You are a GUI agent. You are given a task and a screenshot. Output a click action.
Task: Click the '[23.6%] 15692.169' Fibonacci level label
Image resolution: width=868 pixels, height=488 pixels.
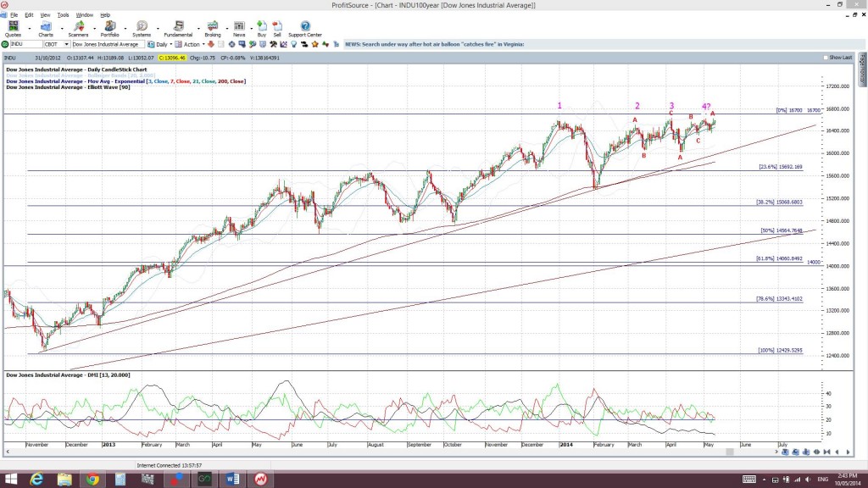pyautogui.click(x=780, y=167)
